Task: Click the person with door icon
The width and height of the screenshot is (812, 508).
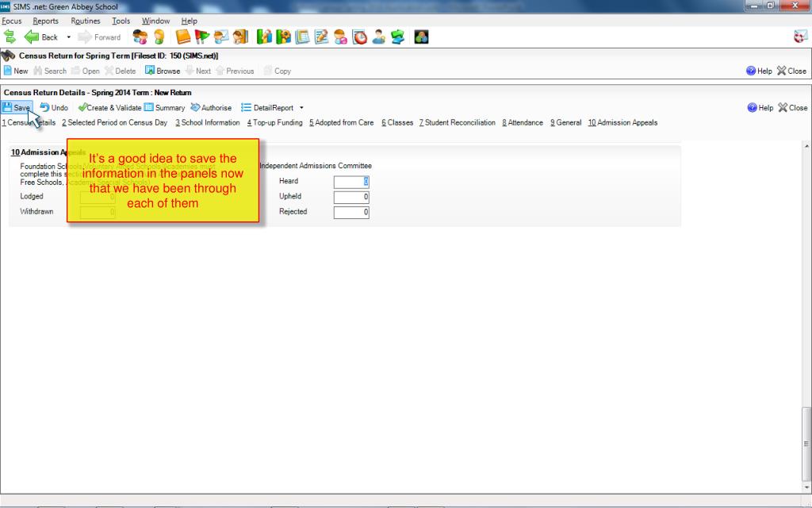Action: [240, 37]
